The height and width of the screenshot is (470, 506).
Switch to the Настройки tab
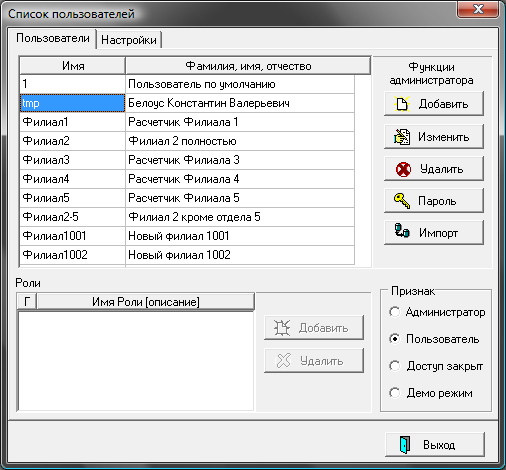(129, 40)
